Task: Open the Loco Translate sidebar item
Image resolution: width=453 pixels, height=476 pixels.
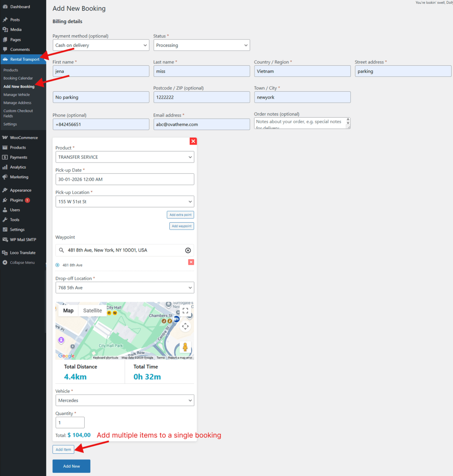Action: click(23, 253)
